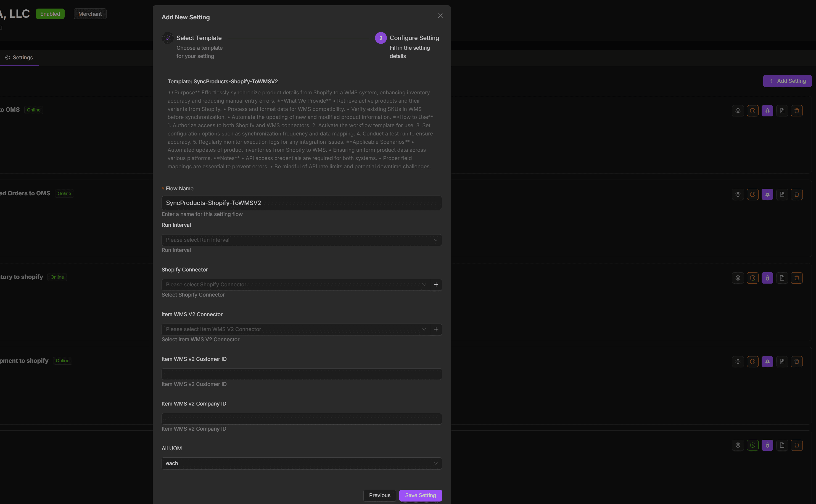Open the All UOM dropdown showing 'each'
The image size is (816, 504).
pyautogui.click(x=301, y=463)
